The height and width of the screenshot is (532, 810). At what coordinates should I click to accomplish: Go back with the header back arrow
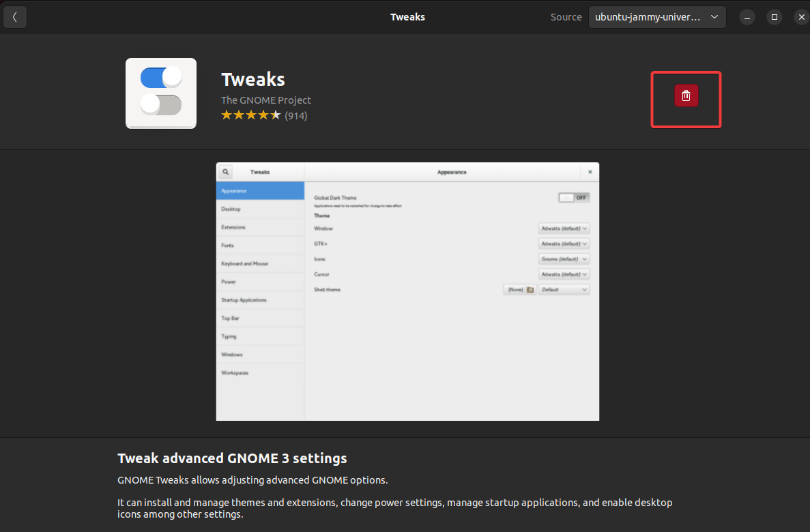pyautogui.click(x=15, y=17)
